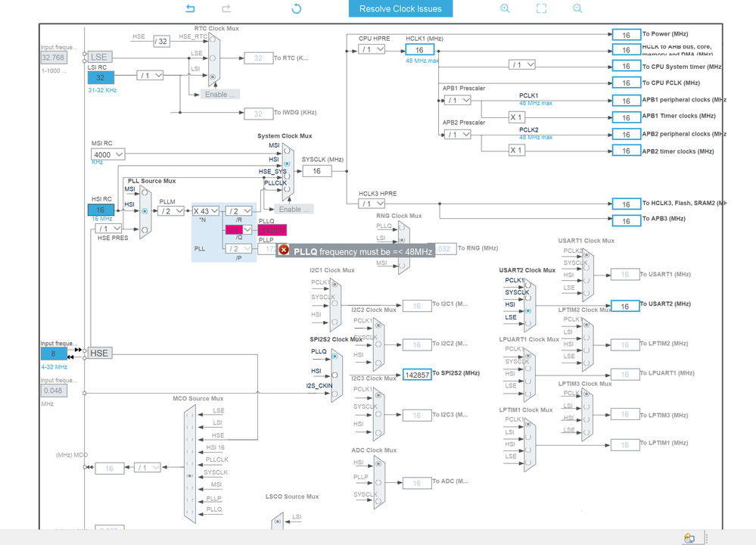The height and width of the screenshot is (545, 756).
Task: Click the undo arrow icon
Action: [191, 8]
